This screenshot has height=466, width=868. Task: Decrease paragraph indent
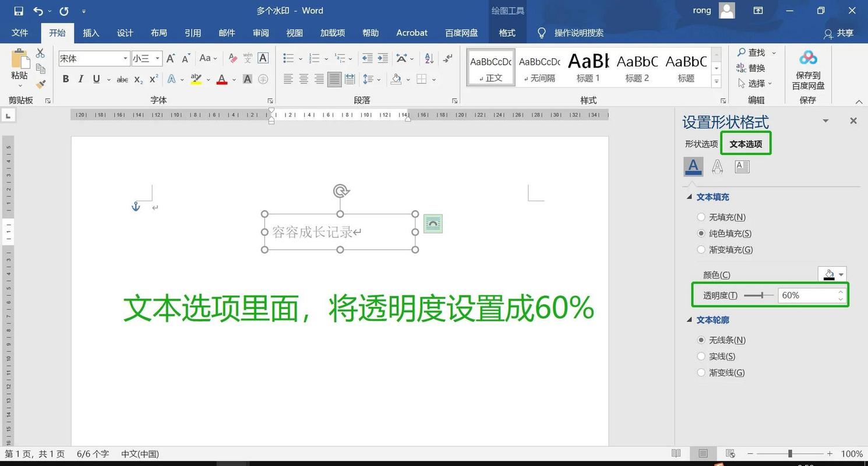coord(367,58)
